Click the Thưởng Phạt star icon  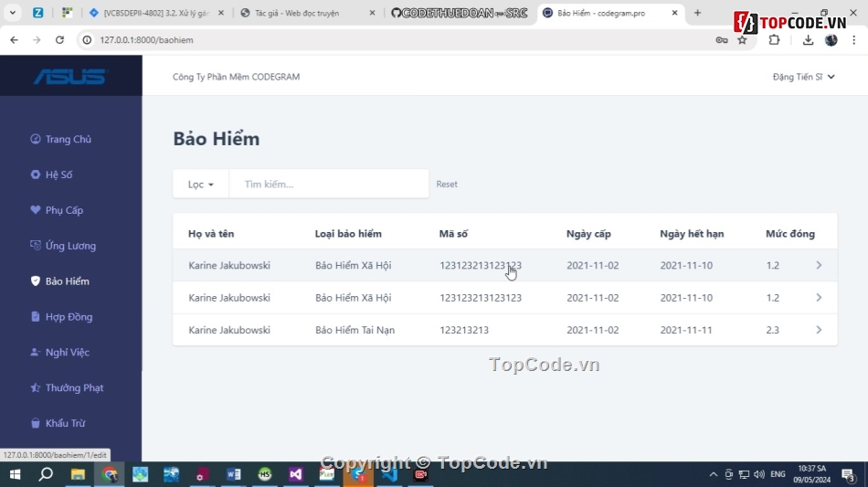tap(36, 388)
